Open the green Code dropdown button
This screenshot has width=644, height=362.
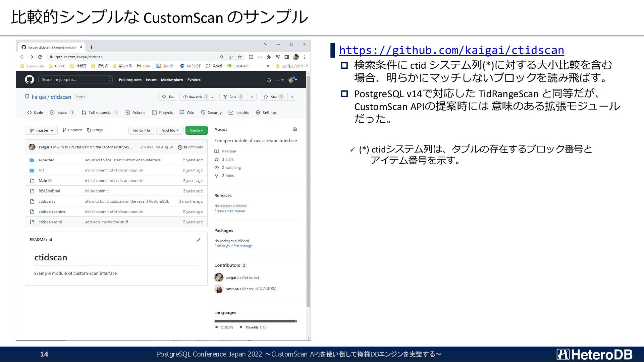(x=197, y=130)
